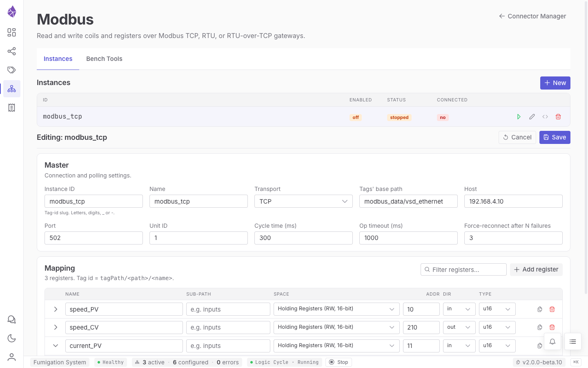The image size is (588, 368).
Task: Click the Op timeout field 1000
Action: point(408,238)
